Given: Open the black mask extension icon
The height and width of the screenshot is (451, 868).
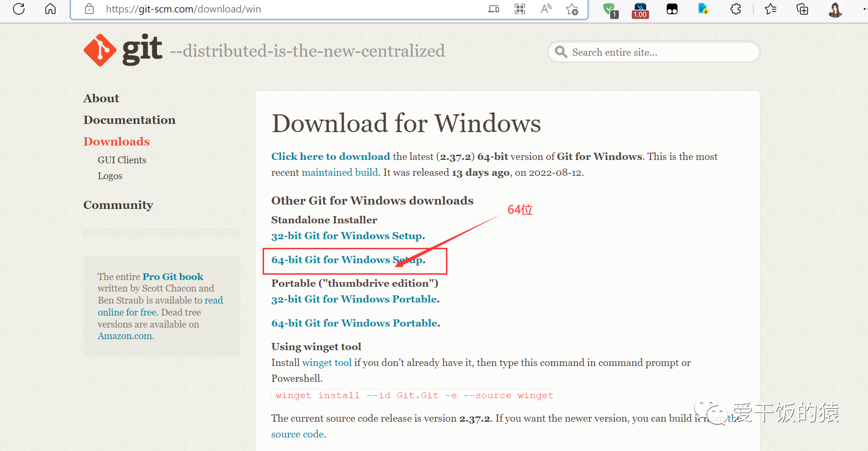Looking at the screenshot, I should [x=672, y=9].
